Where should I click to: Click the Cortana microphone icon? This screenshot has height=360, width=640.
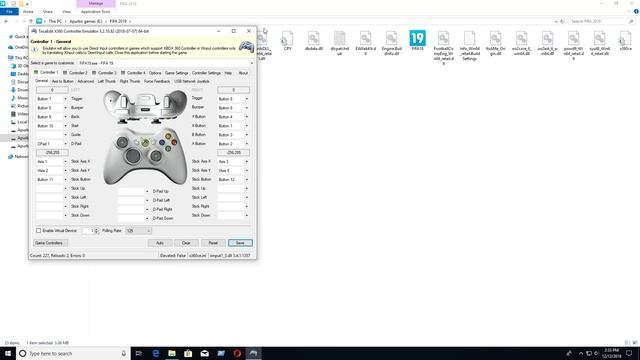[x=124, y=353]
